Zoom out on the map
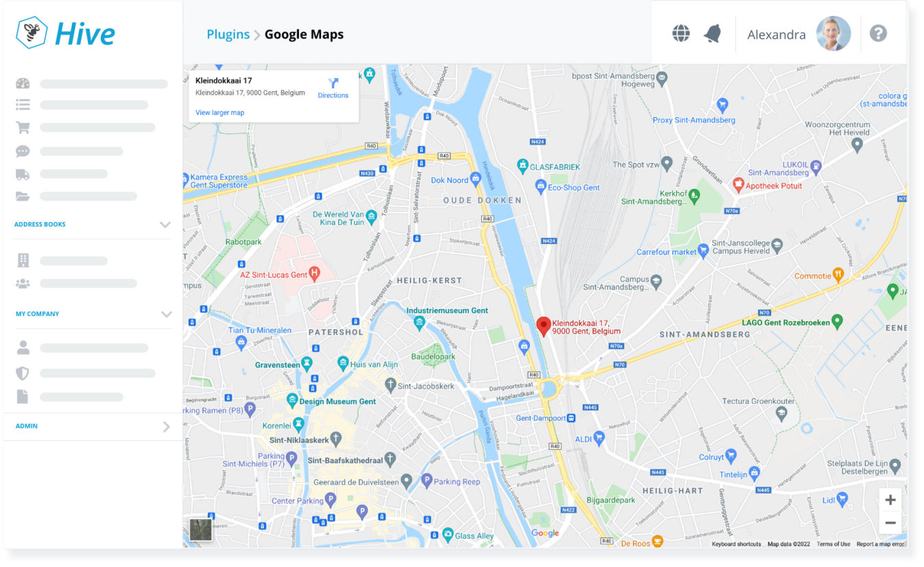This screenshot has height=567, width=924. pyautogui.click(x=890, y=523)
